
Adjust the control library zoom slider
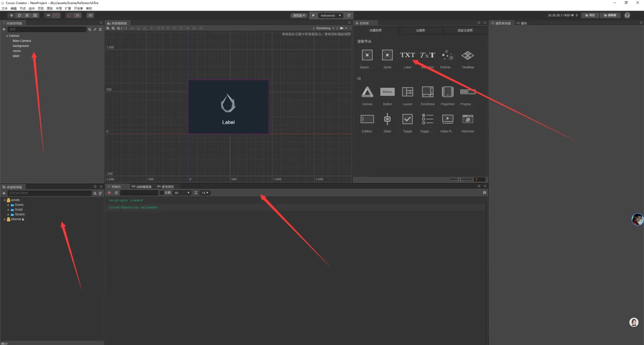coord(460,179)
